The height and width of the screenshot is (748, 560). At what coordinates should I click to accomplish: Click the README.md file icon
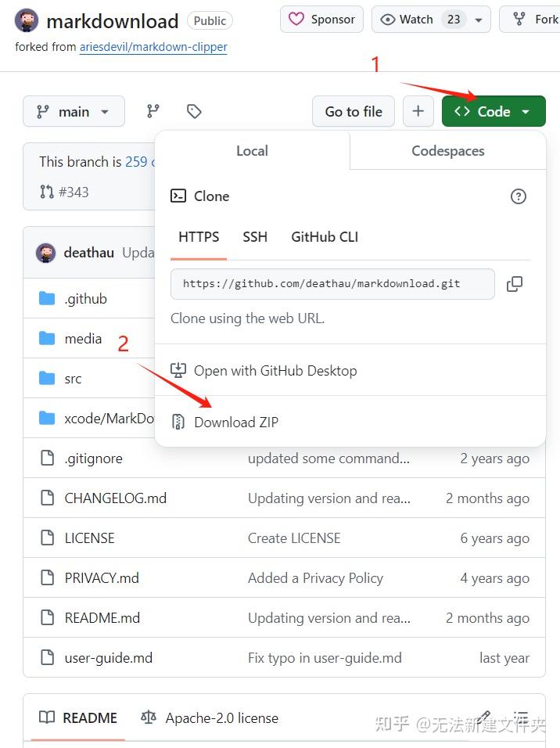click(47, 617)
